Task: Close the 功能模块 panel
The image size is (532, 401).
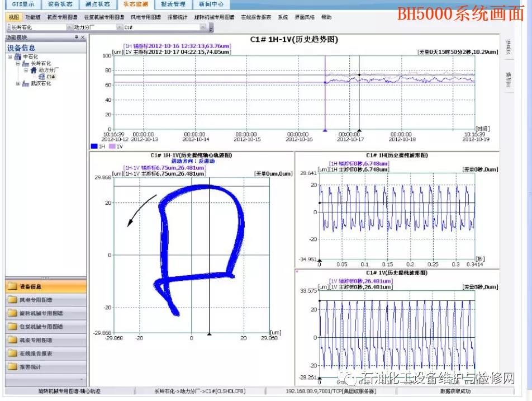Action: pos(83,37)
